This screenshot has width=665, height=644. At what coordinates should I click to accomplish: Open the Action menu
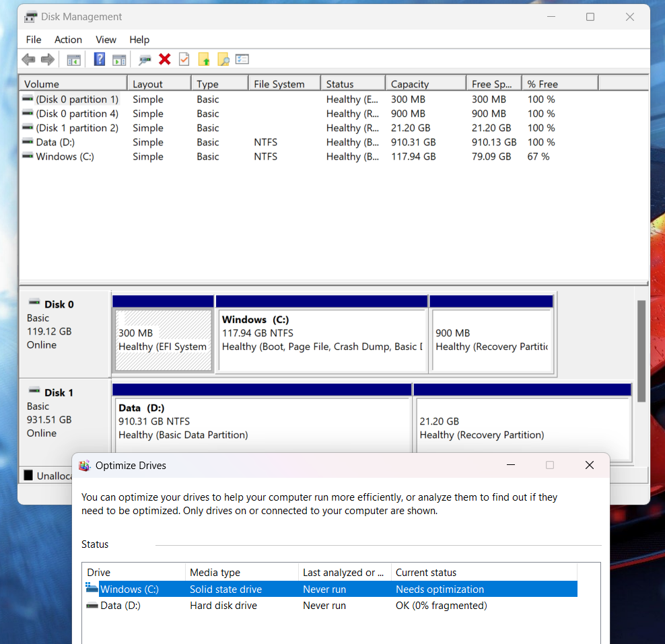68,40
